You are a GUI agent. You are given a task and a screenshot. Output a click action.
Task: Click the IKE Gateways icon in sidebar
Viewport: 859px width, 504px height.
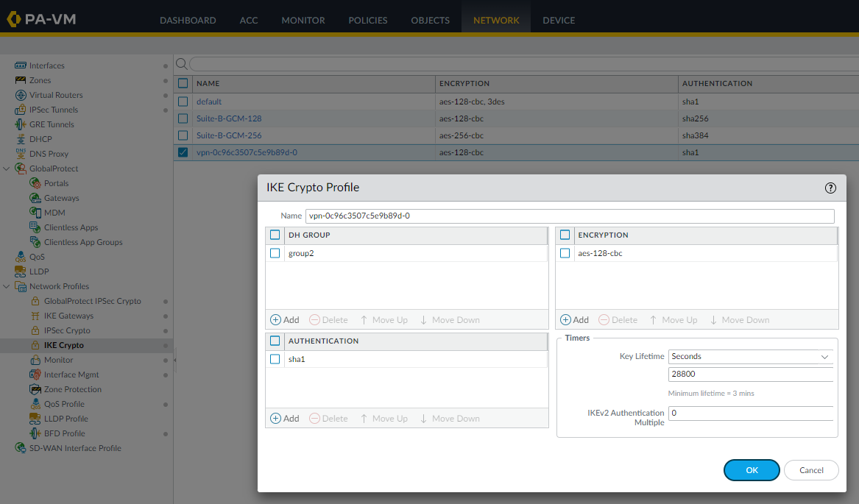pyautogui.click(x=35, y=316)
